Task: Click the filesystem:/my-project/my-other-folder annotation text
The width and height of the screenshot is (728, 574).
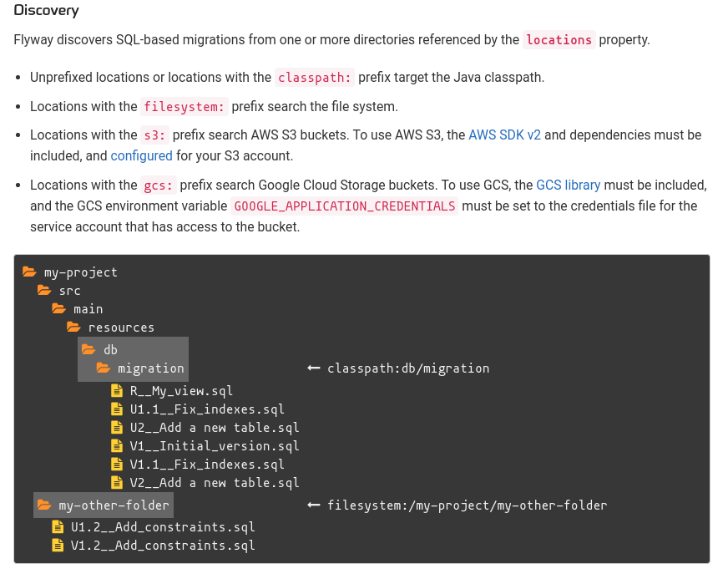Action: [x=467, y=505]
